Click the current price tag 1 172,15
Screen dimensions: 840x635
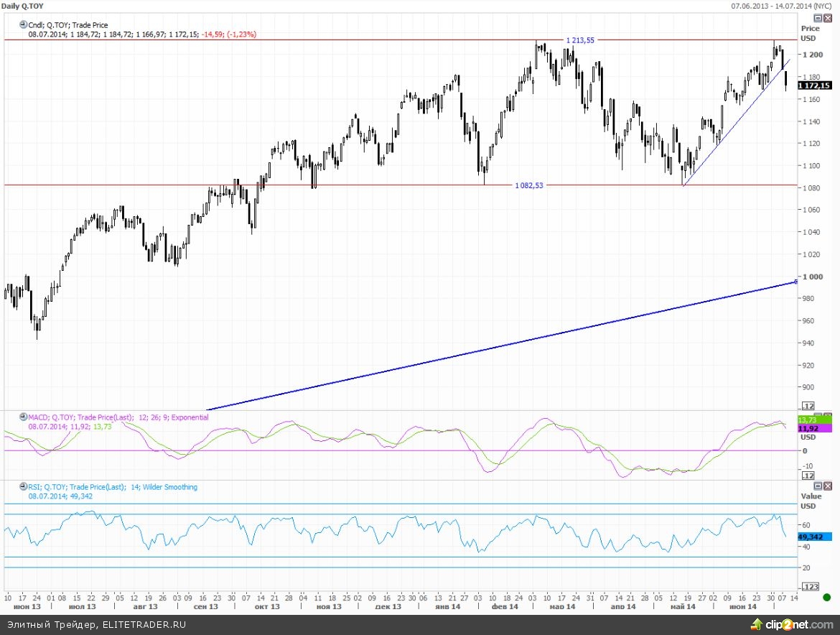[815, 85]
